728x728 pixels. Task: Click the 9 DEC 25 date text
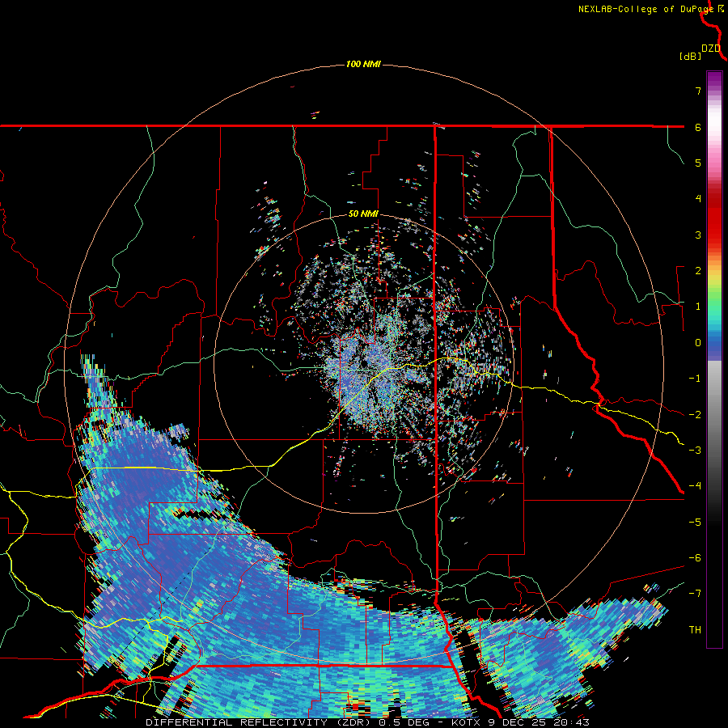[518, 722]
